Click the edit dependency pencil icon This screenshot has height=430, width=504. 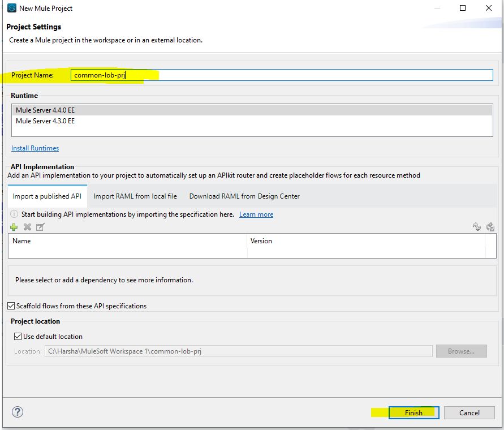point(40,227)
